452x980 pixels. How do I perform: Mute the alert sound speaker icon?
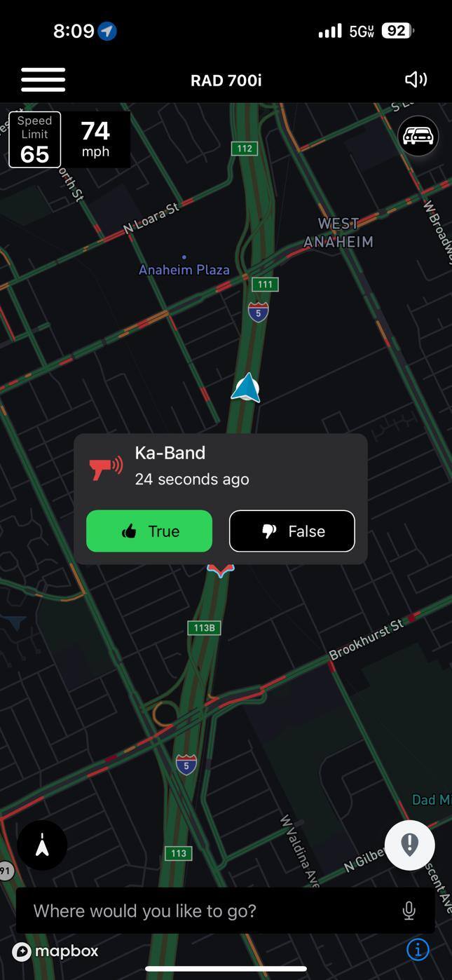pos(416,79)
